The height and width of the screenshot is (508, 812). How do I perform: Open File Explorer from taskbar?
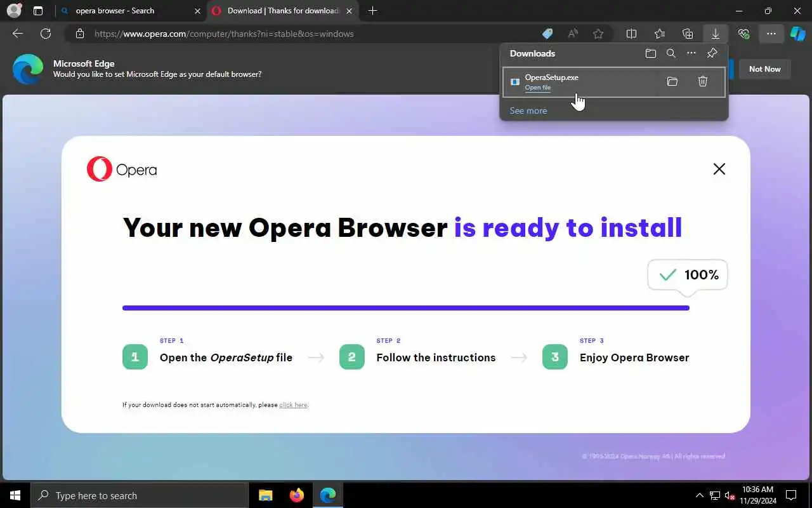click(265, 495)
